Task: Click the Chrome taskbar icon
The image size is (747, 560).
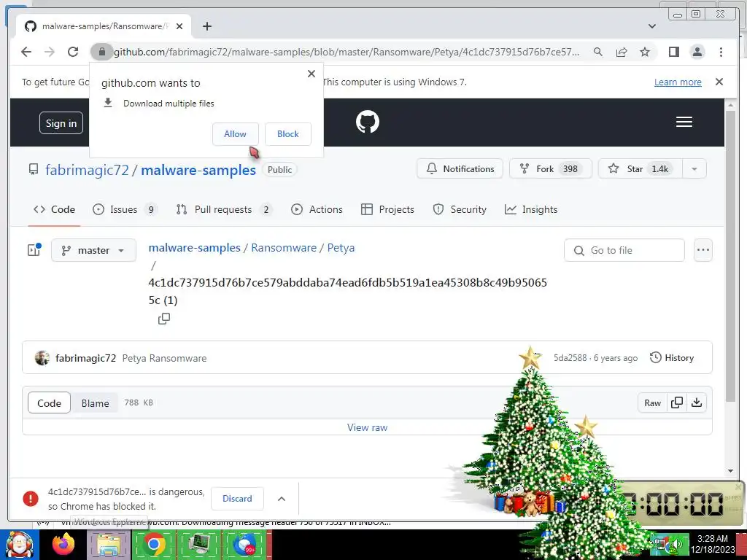Action: tap(154, 544)
